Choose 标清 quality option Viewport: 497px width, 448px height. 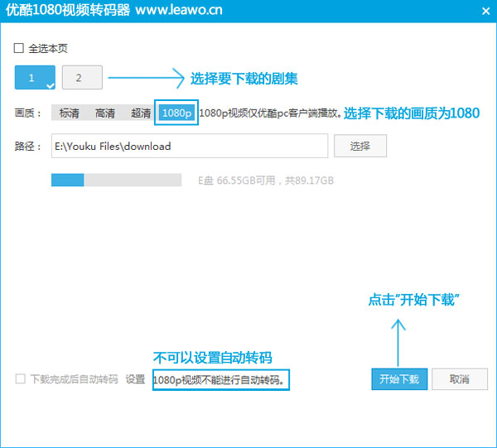[69, 113]
